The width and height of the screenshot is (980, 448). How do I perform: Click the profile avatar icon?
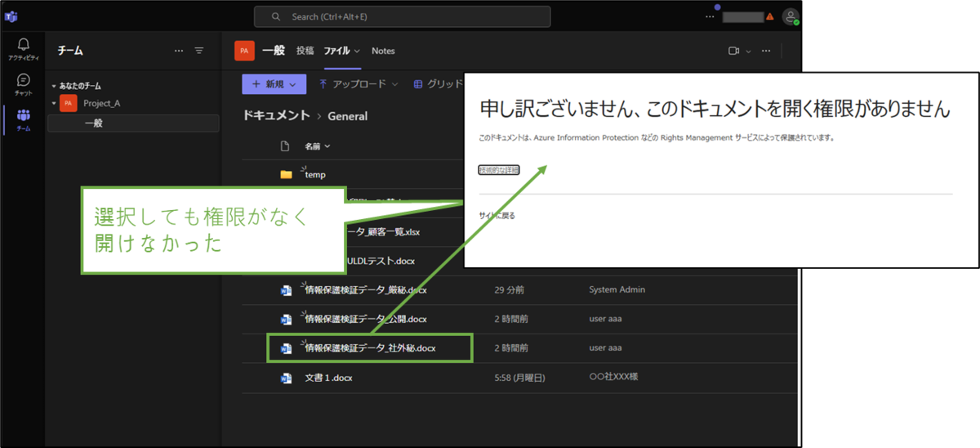pyautogui.click(x=790, y=16)
